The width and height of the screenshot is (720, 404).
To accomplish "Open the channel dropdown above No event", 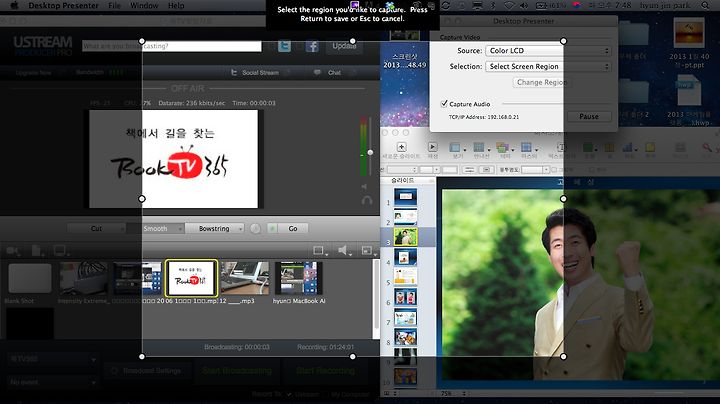I will point(53,359).
